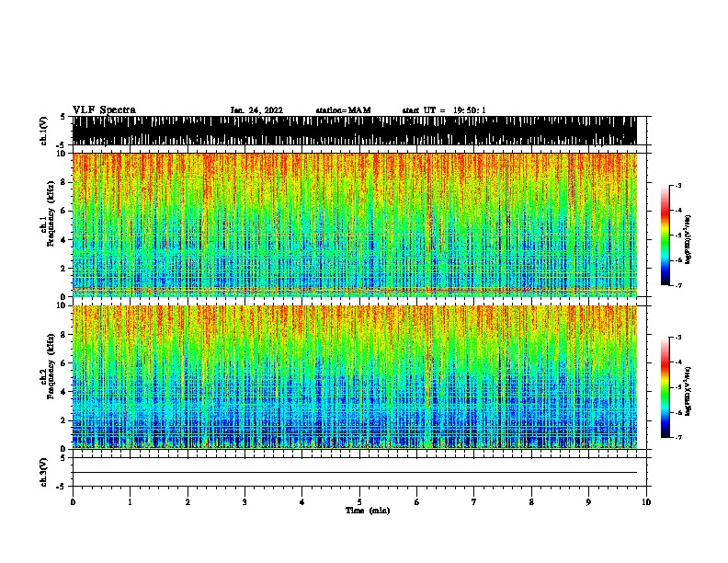The image size is (728, 563).
Task: Click the ch.1 frequency tick "8"
Action: (64, 182)
